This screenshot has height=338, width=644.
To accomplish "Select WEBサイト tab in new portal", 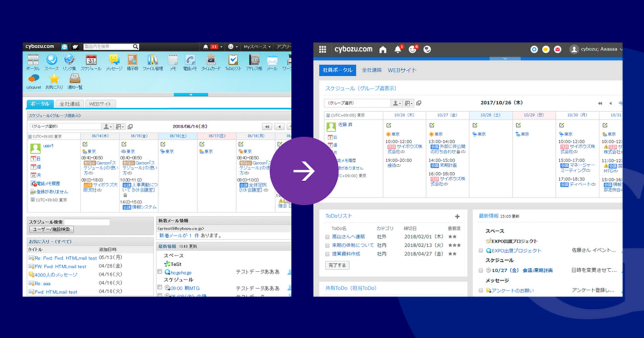I will click(402, 70).
